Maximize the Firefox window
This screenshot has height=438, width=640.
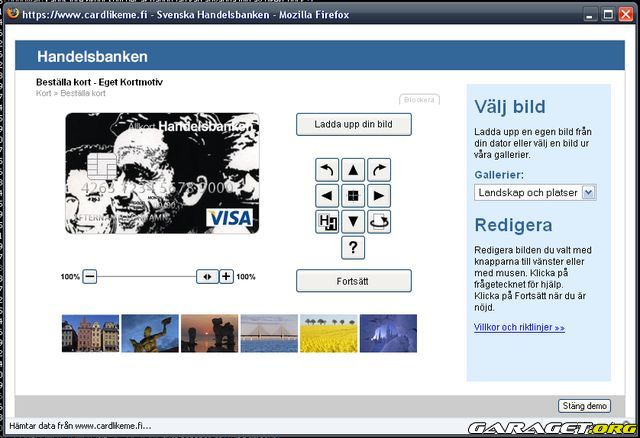pyautogui.click(x=608, y=15)
